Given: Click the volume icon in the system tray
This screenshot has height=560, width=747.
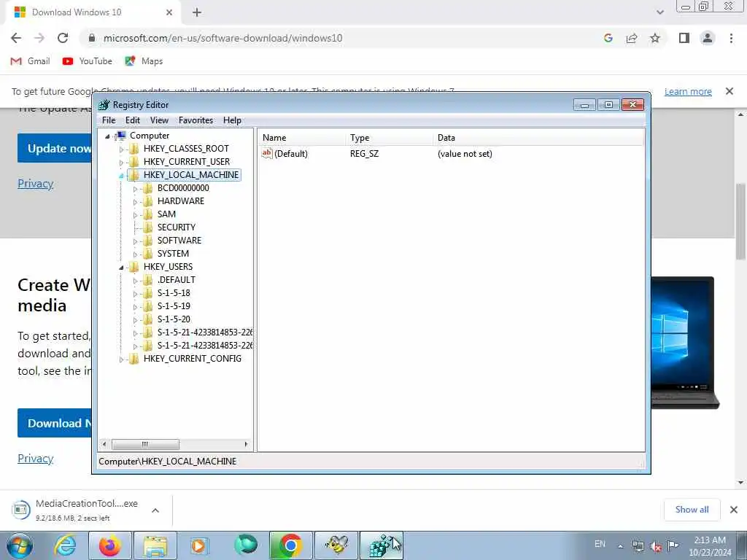Looking at the screenshot, I should tap(656, 547).
